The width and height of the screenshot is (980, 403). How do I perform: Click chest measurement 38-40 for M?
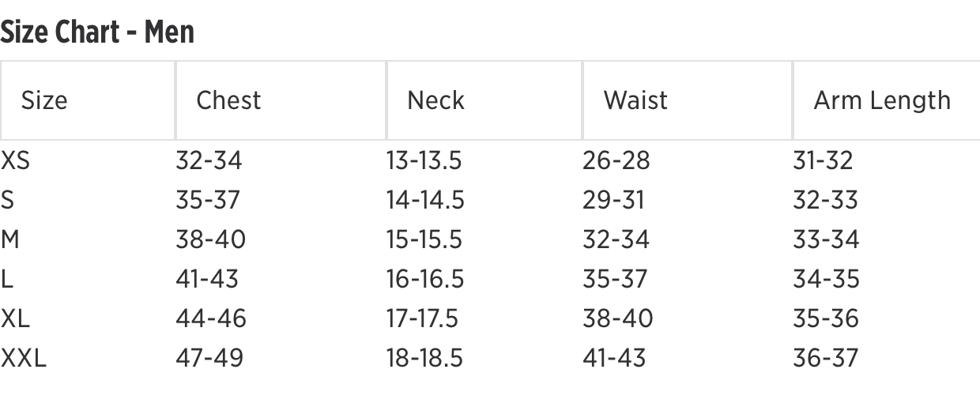tap(210, 239)
